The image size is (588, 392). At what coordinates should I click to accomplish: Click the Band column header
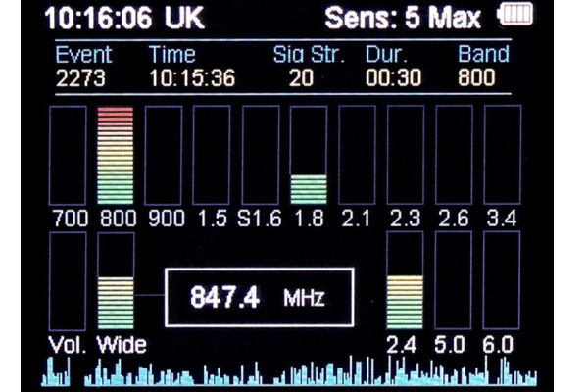click(x=483, y=55)
